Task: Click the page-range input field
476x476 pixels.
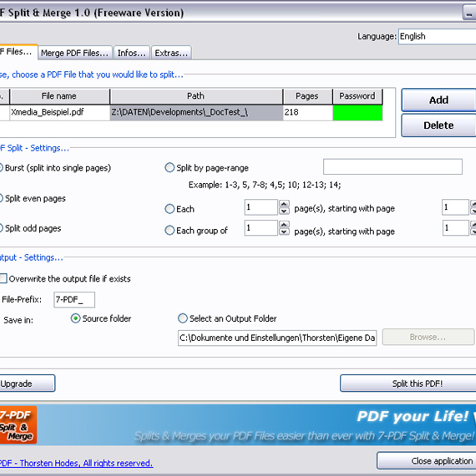Action: coord(393,167)
